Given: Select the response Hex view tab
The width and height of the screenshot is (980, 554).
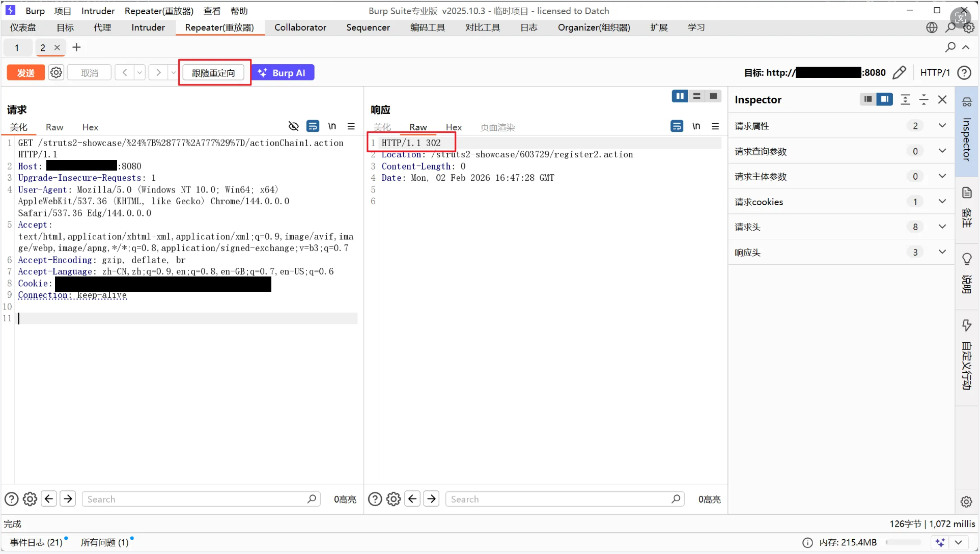Looking at the screenshot, I should (454, 127).
